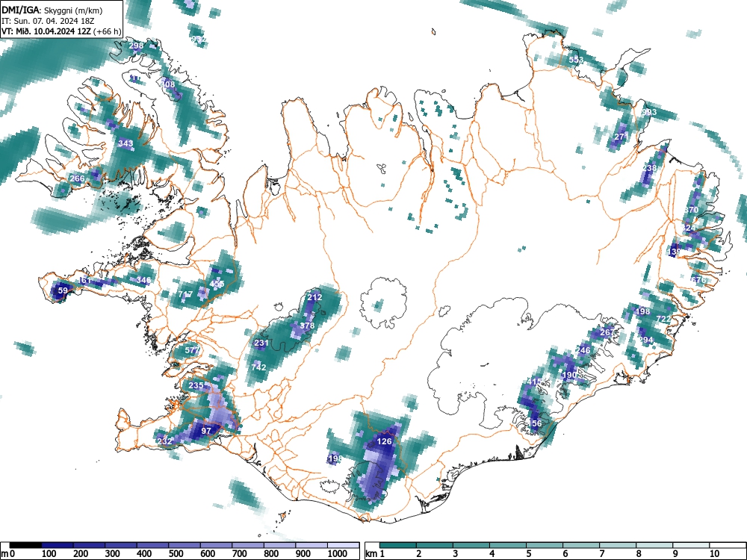
Task: Select the '308' visibility value
Action: pos(167,84)
